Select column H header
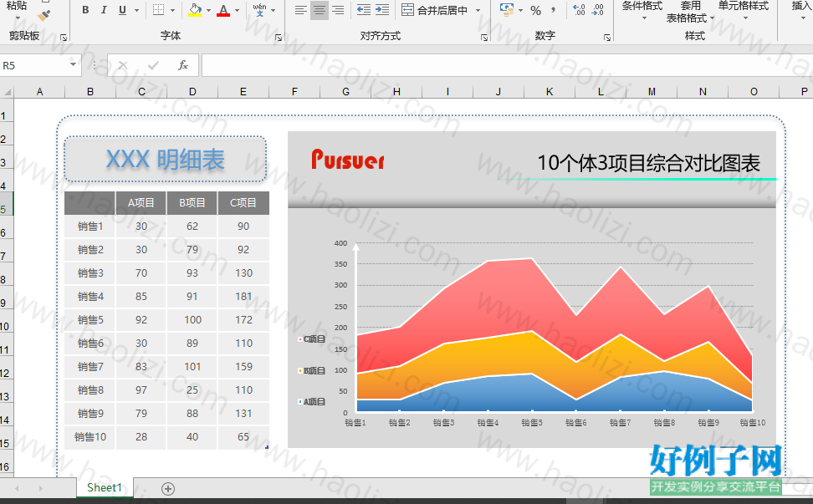 coord(396,92)
